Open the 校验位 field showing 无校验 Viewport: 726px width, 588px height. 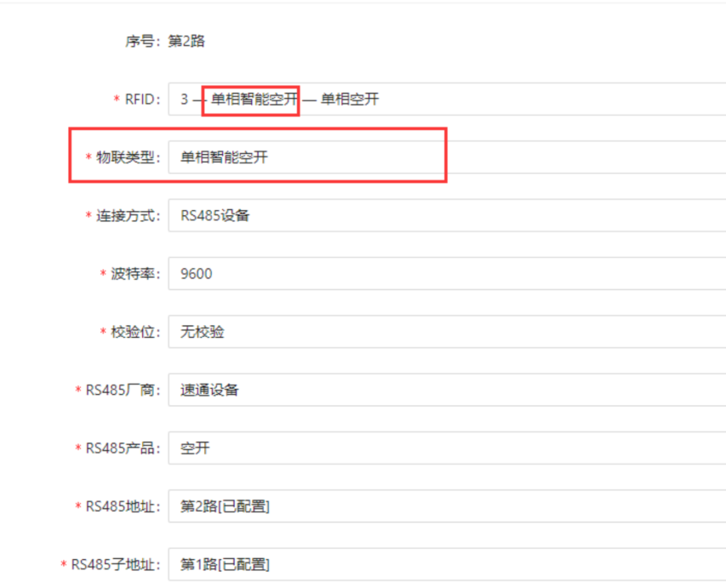[446, 332]
